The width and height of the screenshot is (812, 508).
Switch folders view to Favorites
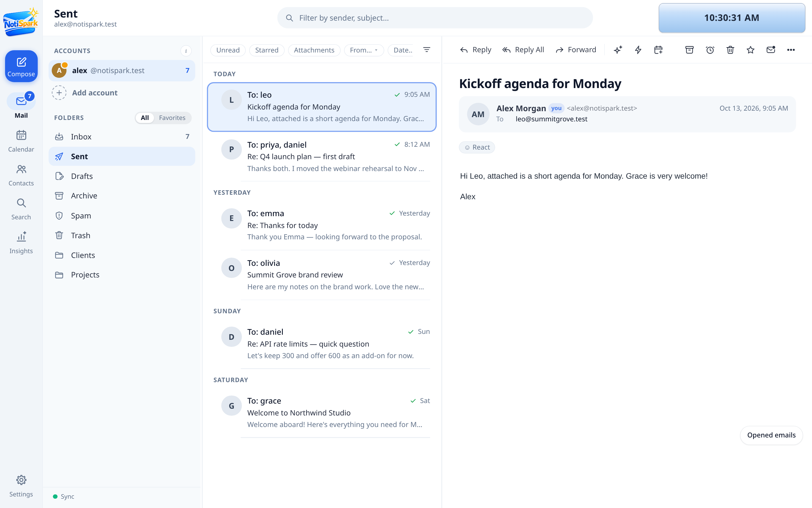tap(172, 118)
